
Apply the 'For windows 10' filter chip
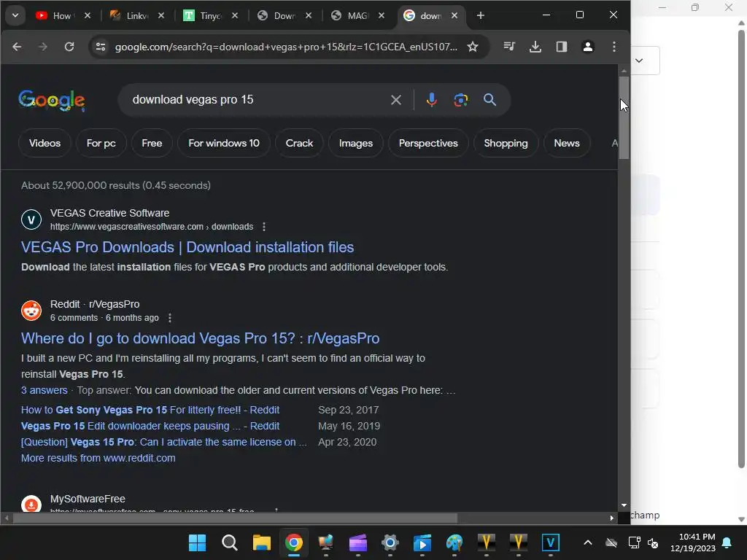[x=224, y=143]
